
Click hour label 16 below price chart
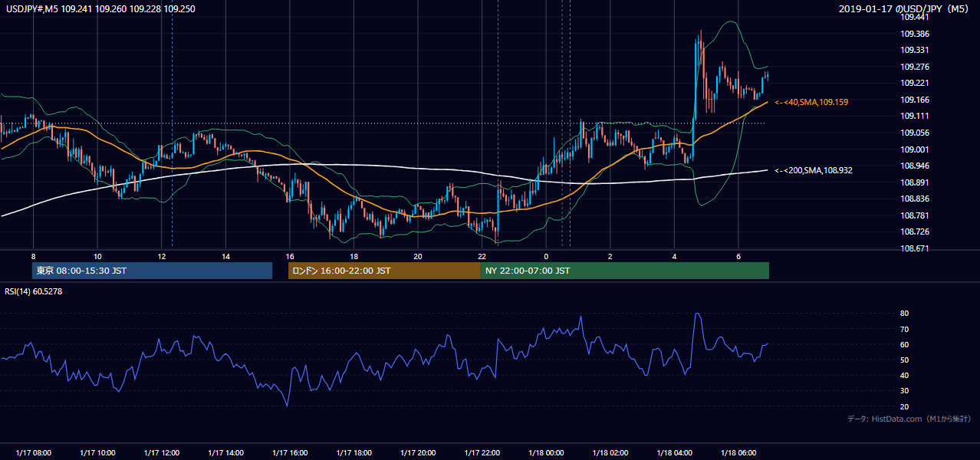tap(290, 256)
